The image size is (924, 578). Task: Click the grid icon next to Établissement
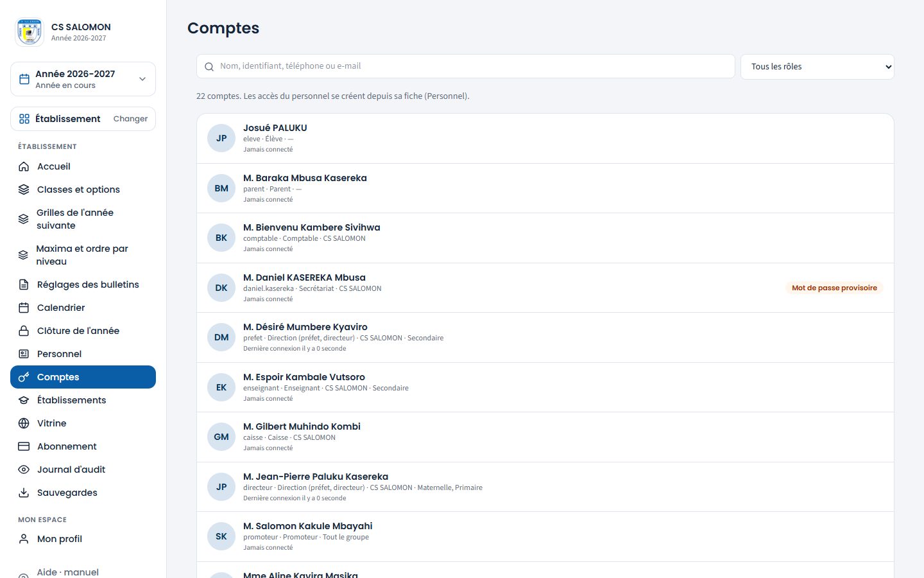point(24,119)
